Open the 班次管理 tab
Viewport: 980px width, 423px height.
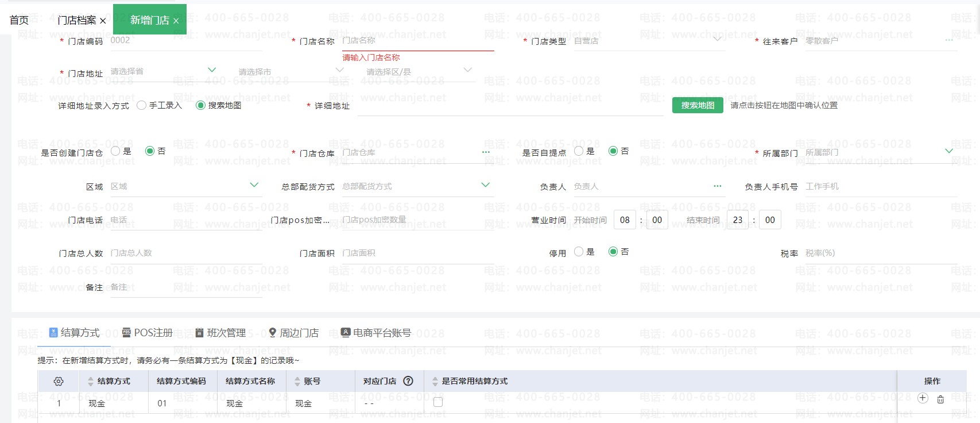point(220,333)
